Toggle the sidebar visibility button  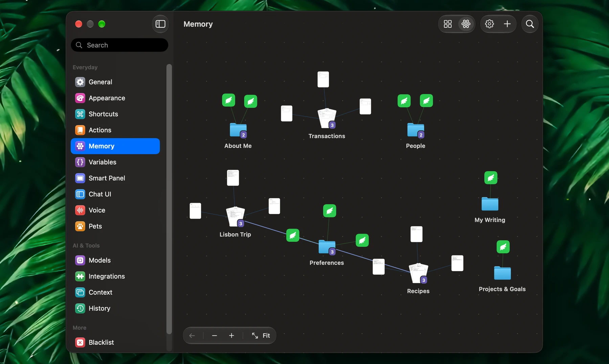click(160, 24)
